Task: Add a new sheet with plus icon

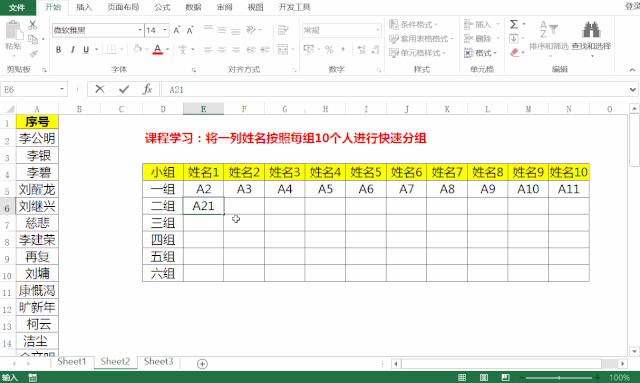Action: [202, 363]
